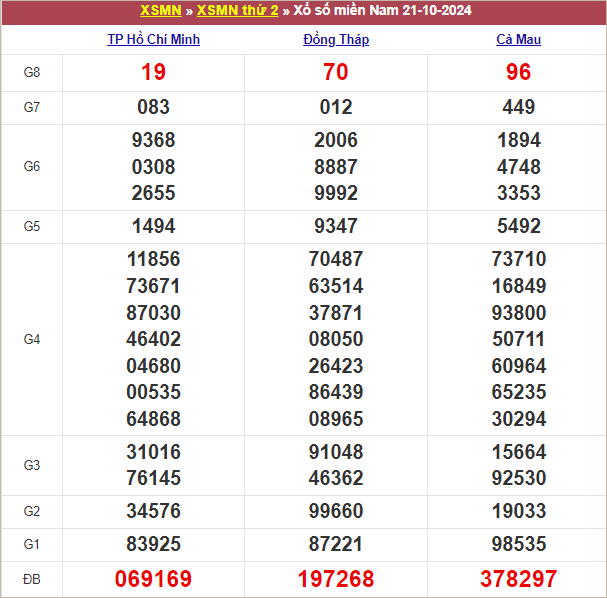Click G4 number 73671
The image size is (607, 598).
153,286
